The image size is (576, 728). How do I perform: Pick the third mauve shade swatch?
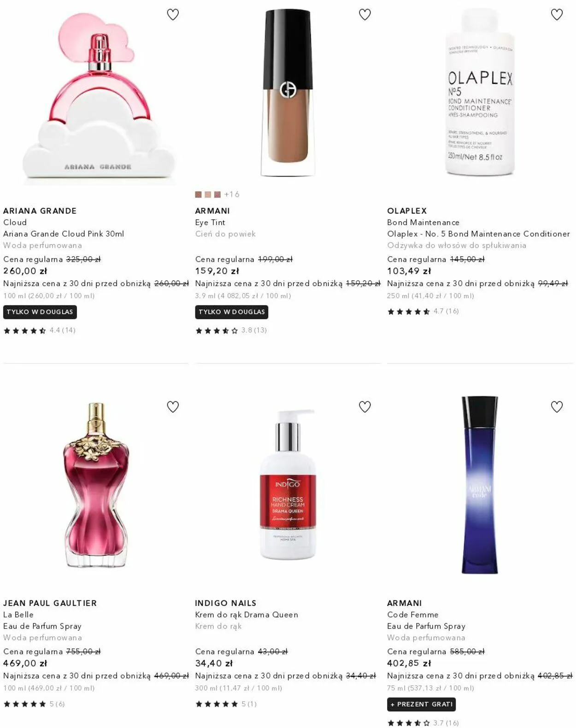point(217,194)
